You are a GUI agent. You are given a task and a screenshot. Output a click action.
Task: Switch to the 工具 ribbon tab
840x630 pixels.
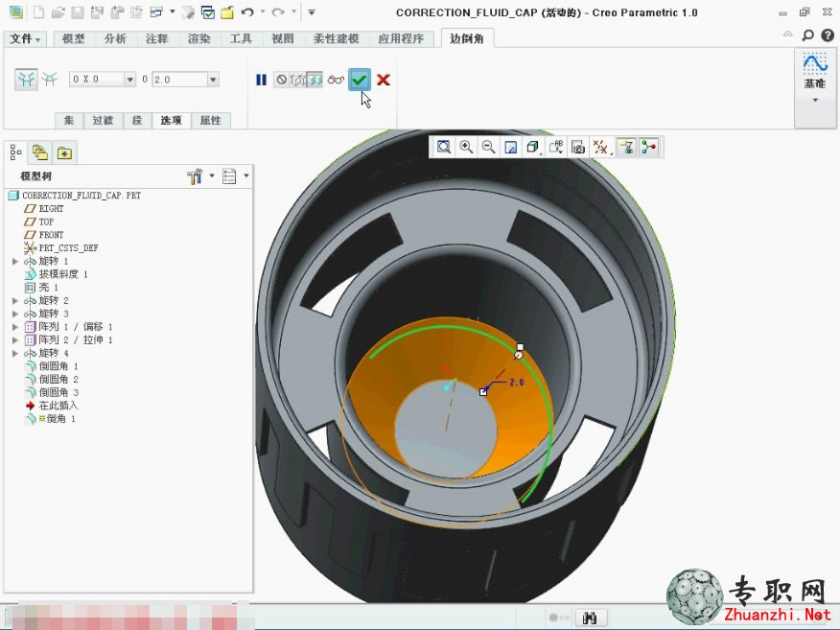click(241, 38)
